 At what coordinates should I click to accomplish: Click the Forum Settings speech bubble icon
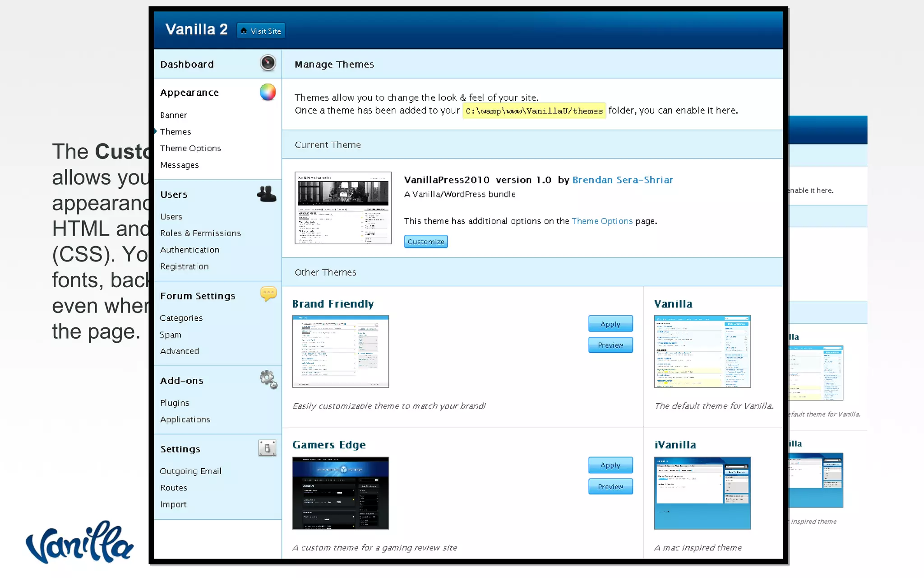pos(268,294)
